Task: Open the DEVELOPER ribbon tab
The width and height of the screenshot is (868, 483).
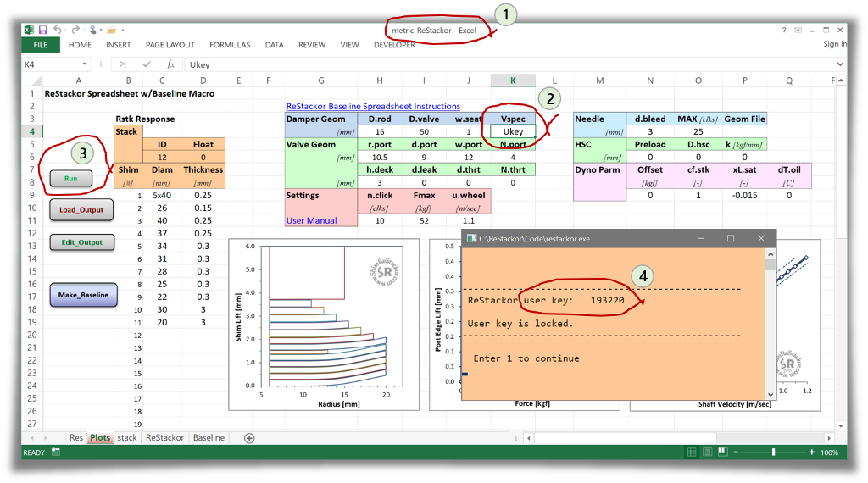Action: click(394, 45)
